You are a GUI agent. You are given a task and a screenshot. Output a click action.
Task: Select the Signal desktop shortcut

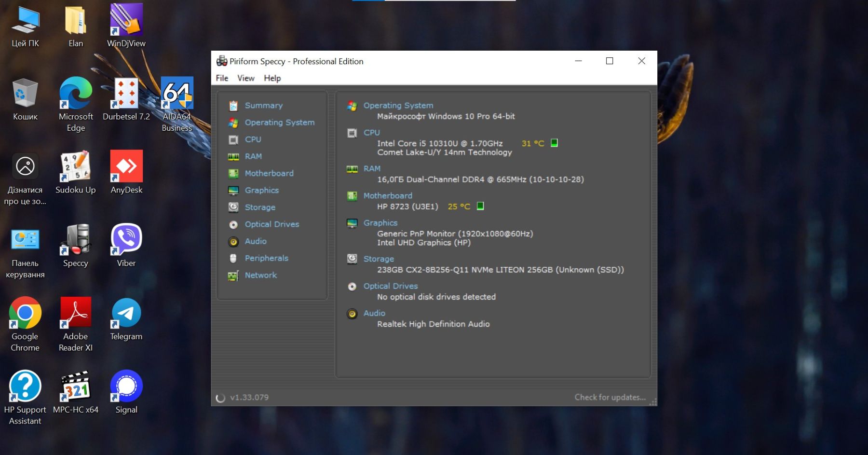(x=126, y=393)
